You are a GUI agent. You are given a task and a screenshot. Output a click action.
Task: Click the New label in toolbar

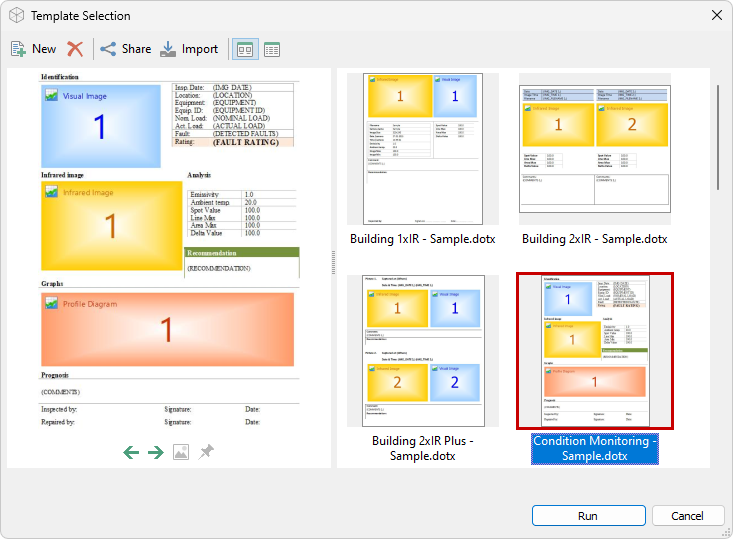coord(44,49)
